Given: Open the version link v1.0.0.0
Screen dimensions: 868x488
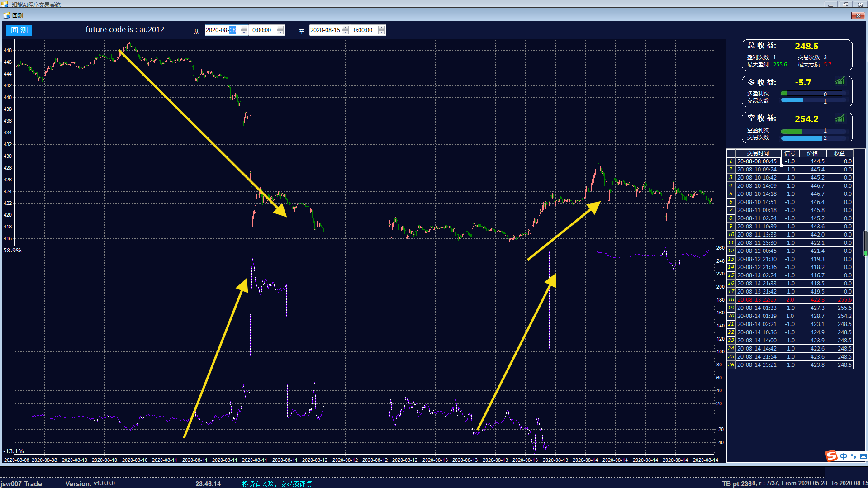Looking at the screenshot, I should pos(104,483).
